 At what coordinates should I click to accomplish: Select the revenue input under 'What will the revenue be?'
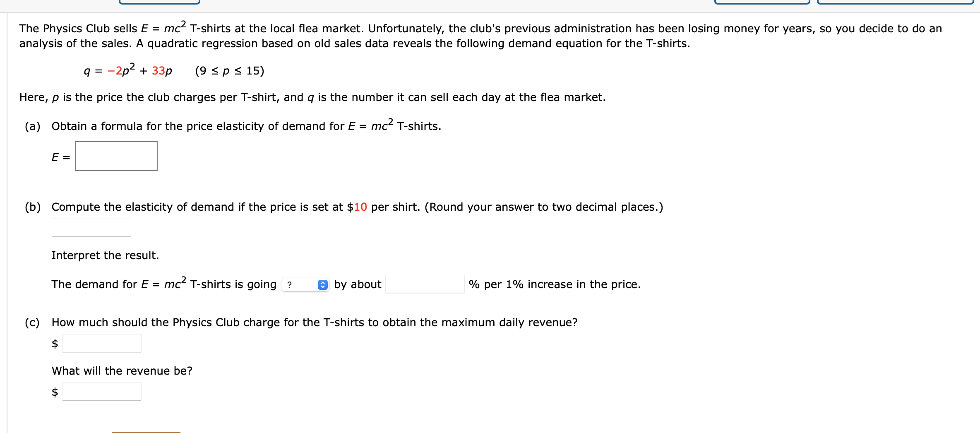click(x=102, y=392)
